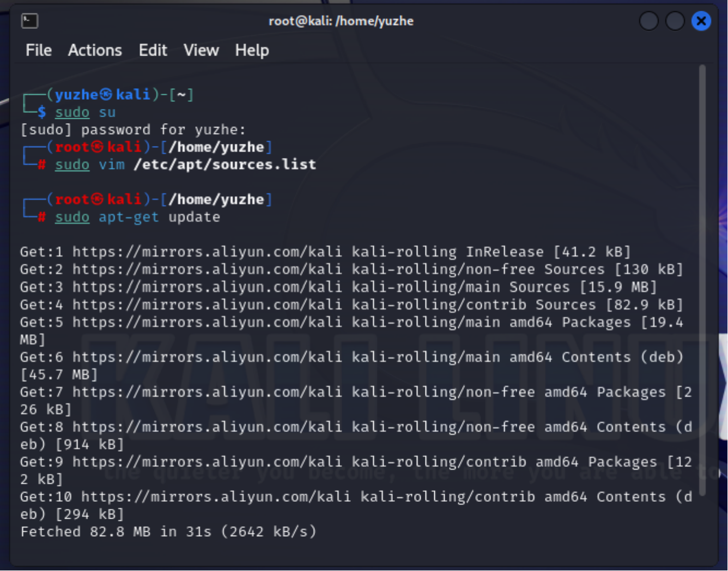Open the View menu
This screenshot has width=728, height=571.
point(201,51)
